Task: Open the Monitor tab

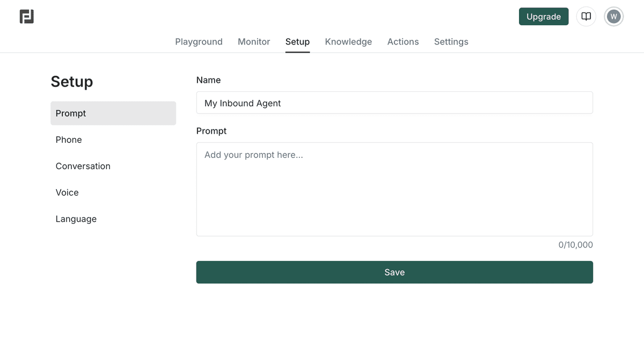Action: [253, 41]
